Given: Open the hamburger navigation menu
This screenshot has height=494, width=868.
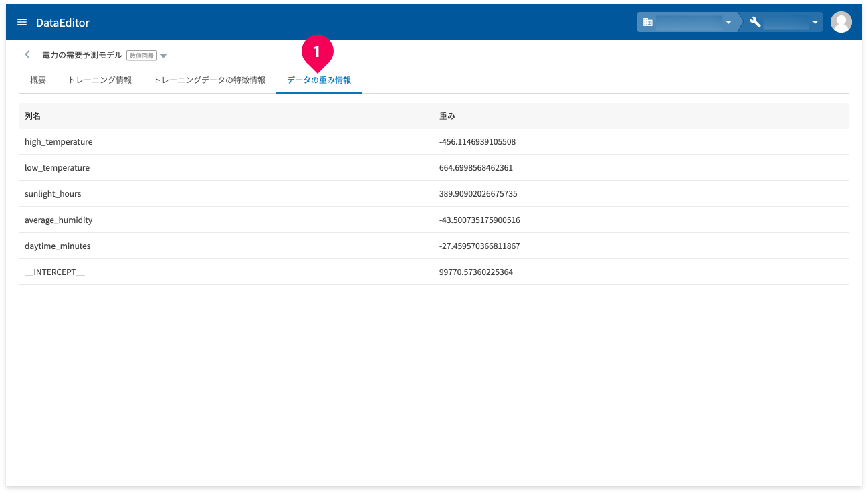Looking at the screenshot, I should click(22, 23).
